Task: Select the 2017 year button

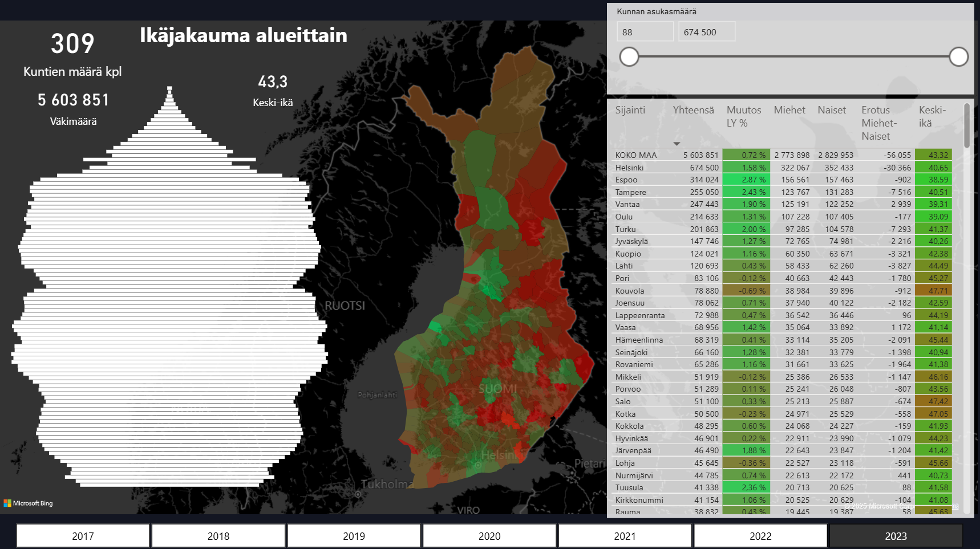Action: coord(83,536)
